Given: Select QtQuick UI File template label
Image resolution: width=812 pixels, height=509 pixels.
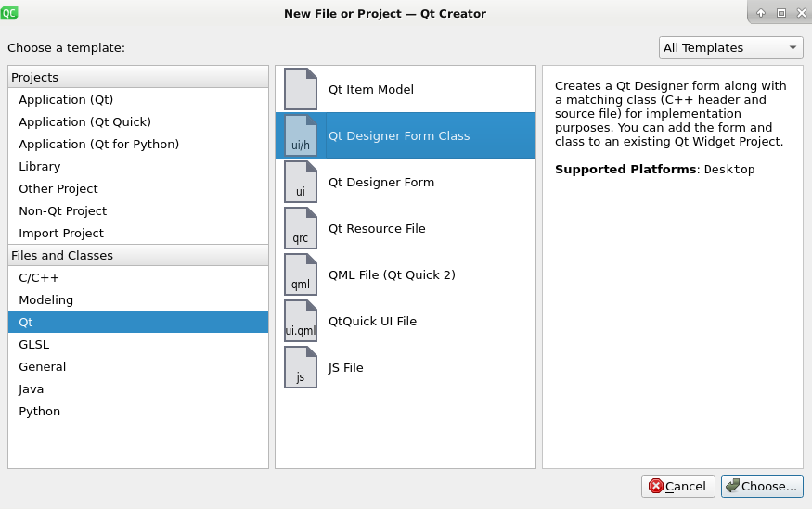Looking at the screenshot, I should pyautogui.click(x=372, y=321).
